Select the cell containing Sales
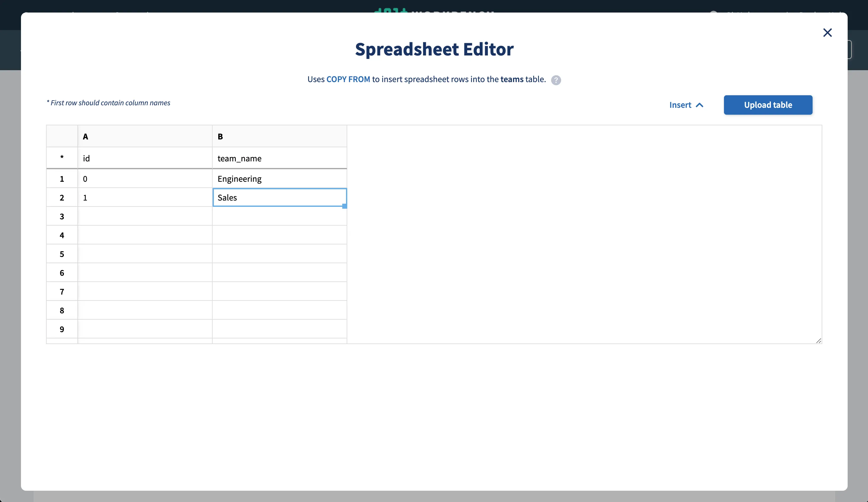 pos(279,197)
